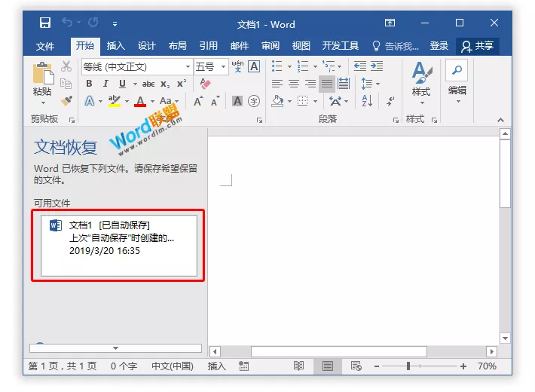535x392 pixels.
Task: Click the Cut scissors icon
Action: (x=66, y=66)
